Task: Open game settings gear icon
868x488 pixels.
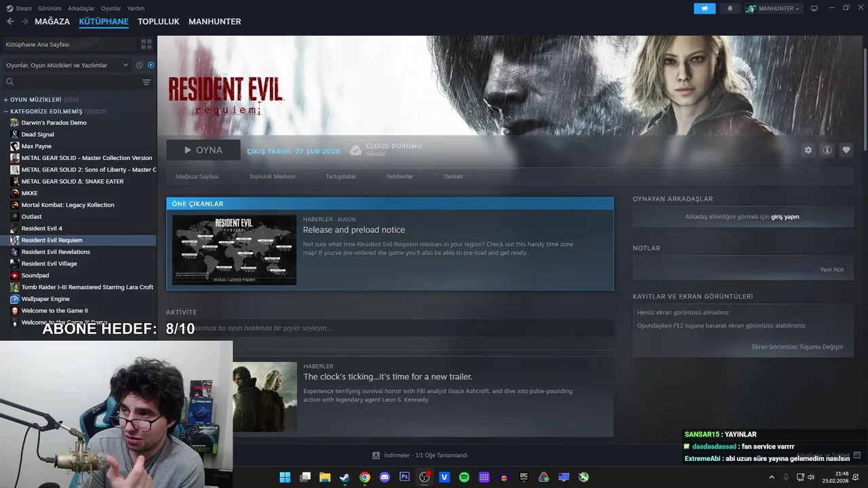Action: click(x=808, y=150)
